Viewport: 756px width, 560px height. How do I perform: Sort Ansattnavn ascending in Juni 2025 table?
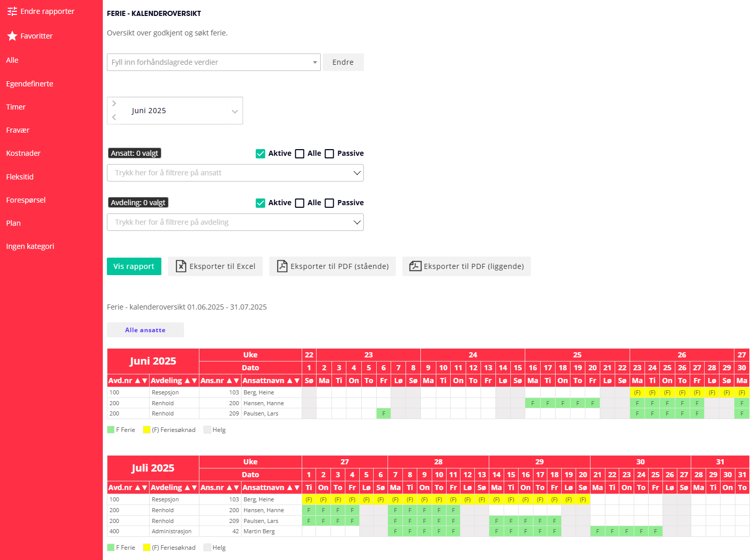290,381
